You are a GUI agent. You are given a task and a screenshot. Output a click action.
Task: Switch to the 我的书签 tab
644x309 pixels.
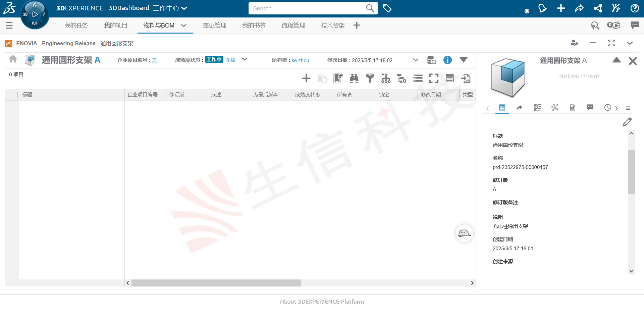coord(254,25)
